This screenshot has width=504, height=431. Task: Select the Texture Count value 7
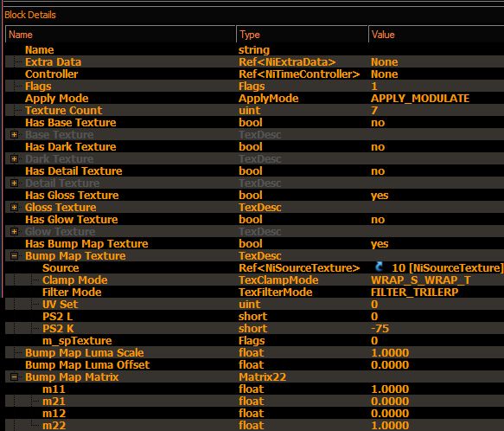pyautogui.click(x=374, y=111)
